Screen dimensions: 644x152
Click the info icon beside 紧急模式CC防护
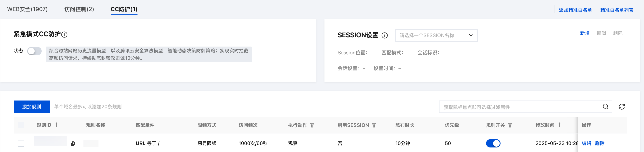pos(64,35)
